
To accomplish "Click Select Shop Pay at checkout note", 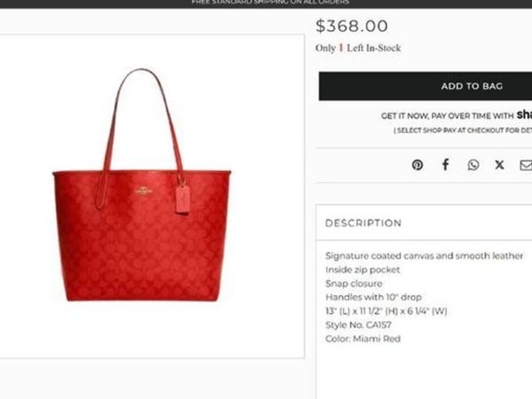I will click(463, 130).
